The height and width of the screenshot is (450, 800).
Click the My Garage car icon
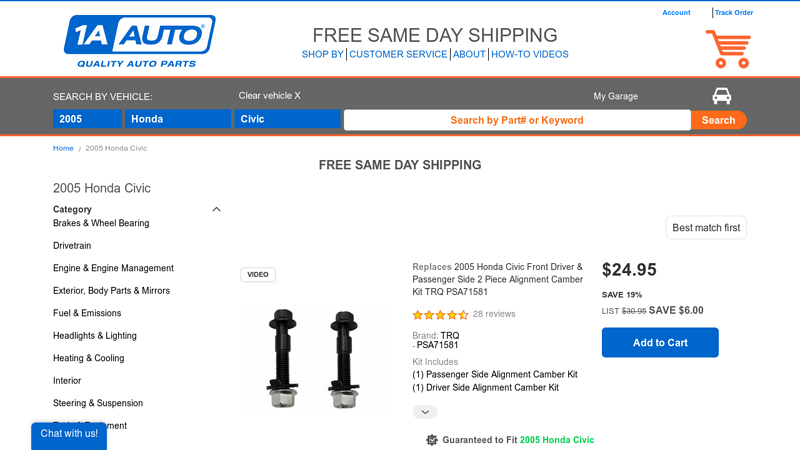tap(721, 96)
